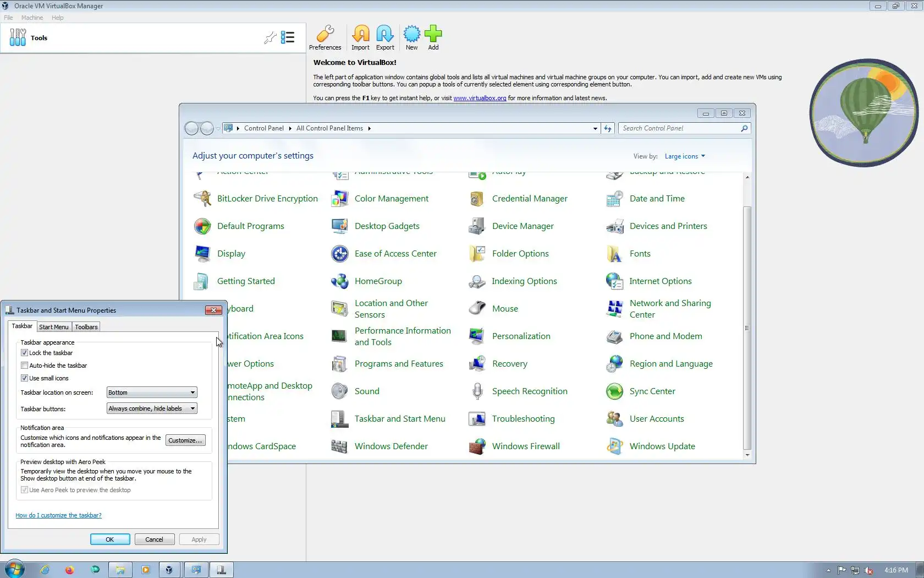Toggle the Lock the taskbar checkbox
924x578 pixels.
(x=24, y=353)
